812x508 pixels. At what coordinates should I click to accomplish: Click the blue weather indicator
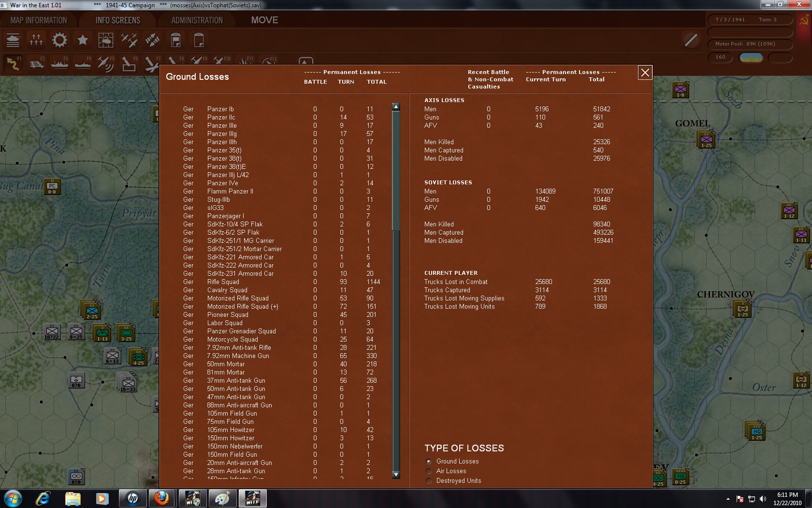[x=751, y=58]
